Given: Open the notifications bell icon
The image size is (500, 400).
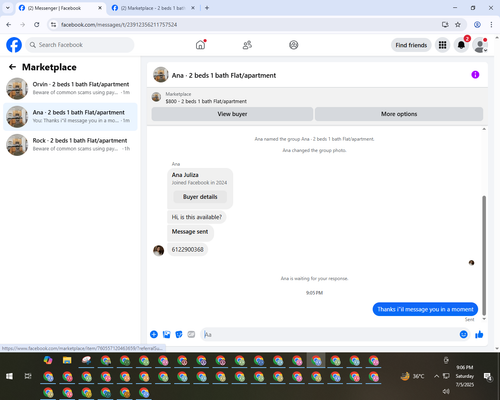Looking at the screenshot, I should click(461, 45).
